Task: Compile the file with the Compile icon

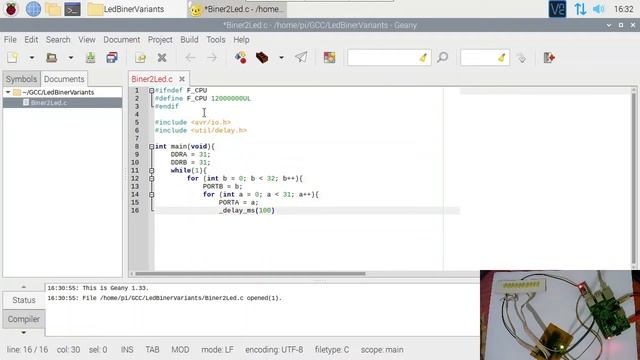Action: [x=240, y=58]
